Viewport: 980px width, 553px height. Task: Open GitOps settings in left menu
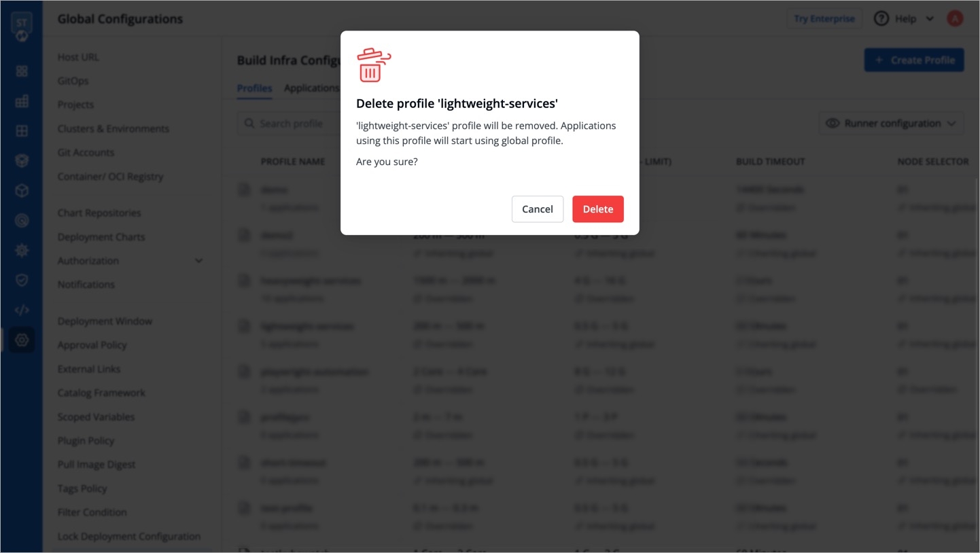coord(73,81)
